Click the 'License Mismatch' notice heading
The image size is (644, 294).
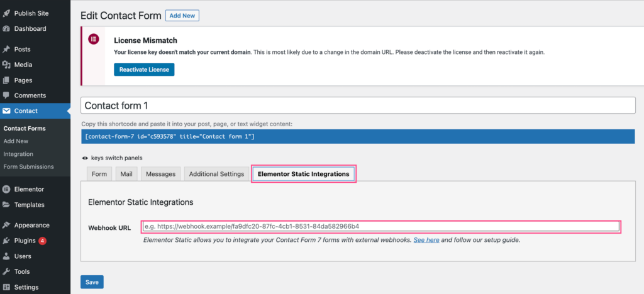click(x=145, y=41)
